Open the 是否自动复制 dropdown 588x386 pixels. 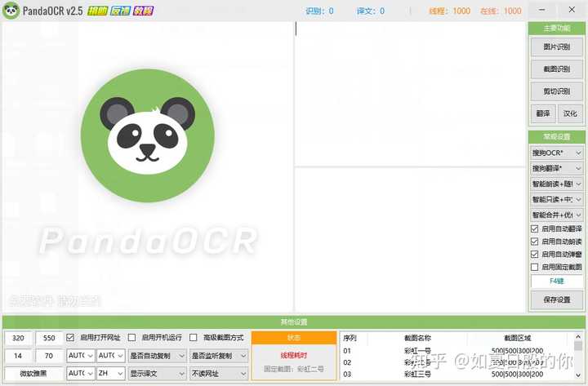pos(158,356)
